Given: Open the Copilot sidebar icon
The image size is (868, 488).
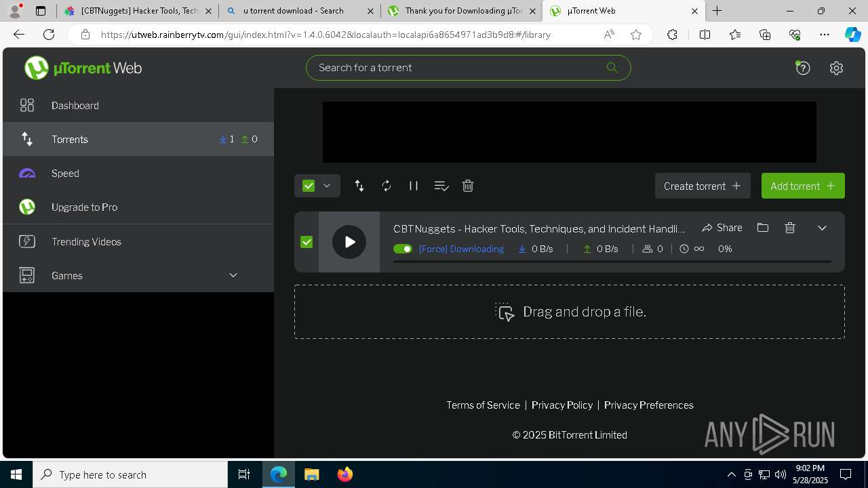Looking at the screenshot, I should click(852, 35).
